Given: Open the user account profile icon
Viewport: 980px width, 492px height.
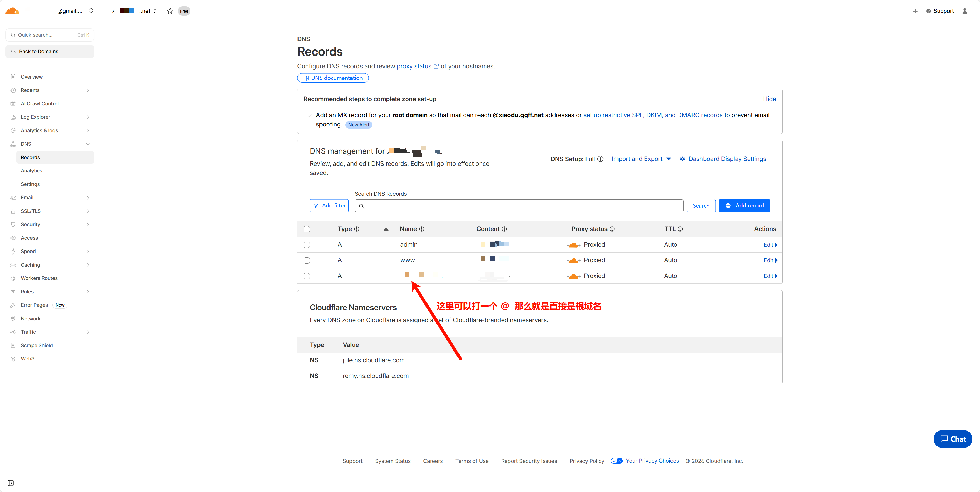Looking at the screenshot, I should (x=964, y=11).
